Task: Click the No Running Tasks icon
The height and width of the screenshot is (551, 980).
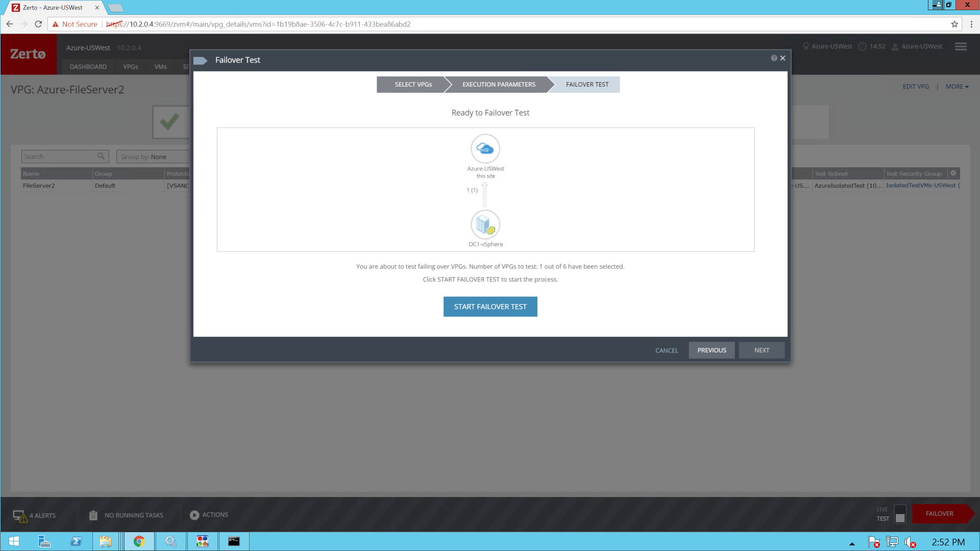Action: pos(93,515)
